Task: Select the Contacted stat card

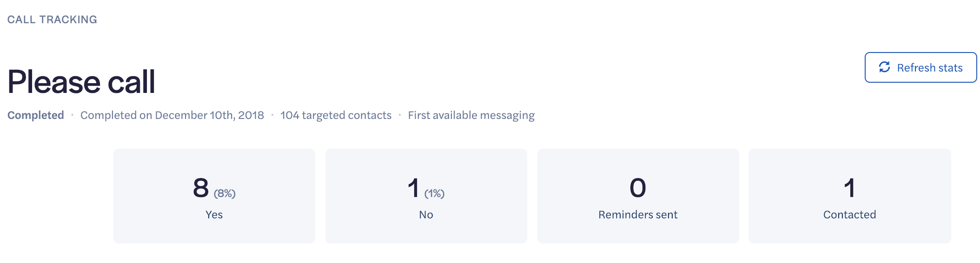Action: tap(850, 196)
